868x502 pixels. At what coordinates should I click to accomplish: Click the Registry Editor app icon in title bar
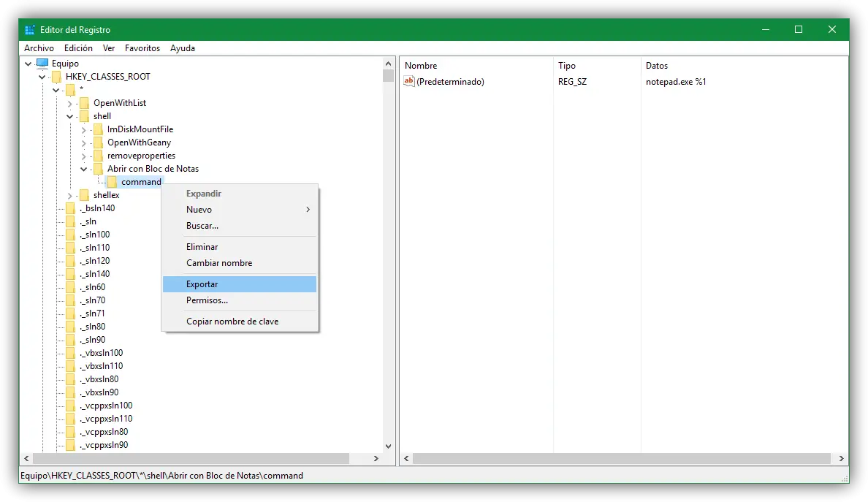coord(30,30)
